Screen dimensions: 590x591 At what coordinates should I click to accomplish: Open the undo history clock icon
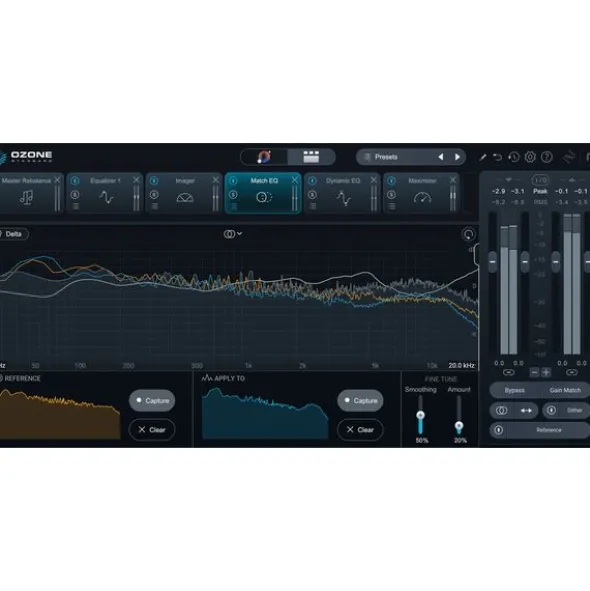(514, 157)
